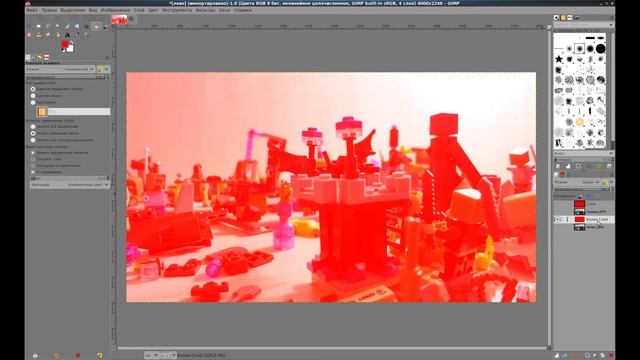Image resolution: width=640 pixels, height=360 pixels.
Task: Toggle antialiasing checkbox
Action: click(33, 172)
